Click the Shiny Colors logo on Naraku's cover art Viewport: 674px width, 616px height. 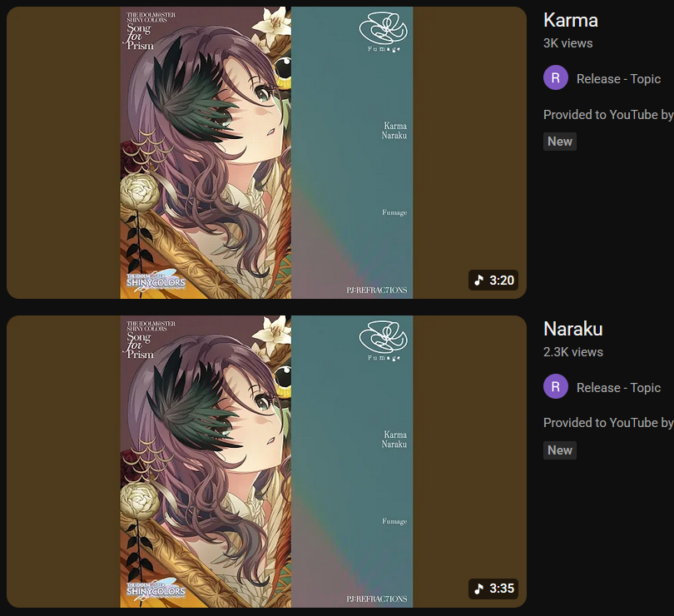tap(156, 589)
